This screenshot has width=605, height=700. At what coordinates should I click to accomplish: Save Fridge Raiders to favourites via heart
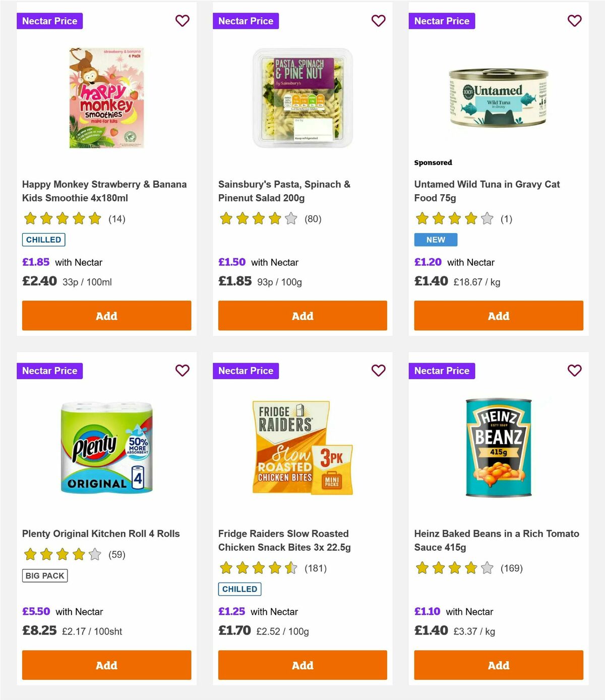click(x=378, y=370)
